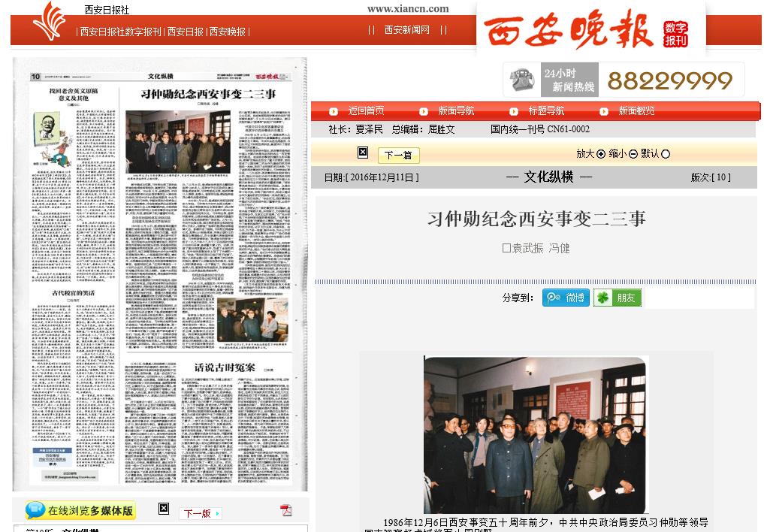Open the 版面导航 page navigation menu

pyautogui.click(x=456, y=111)
